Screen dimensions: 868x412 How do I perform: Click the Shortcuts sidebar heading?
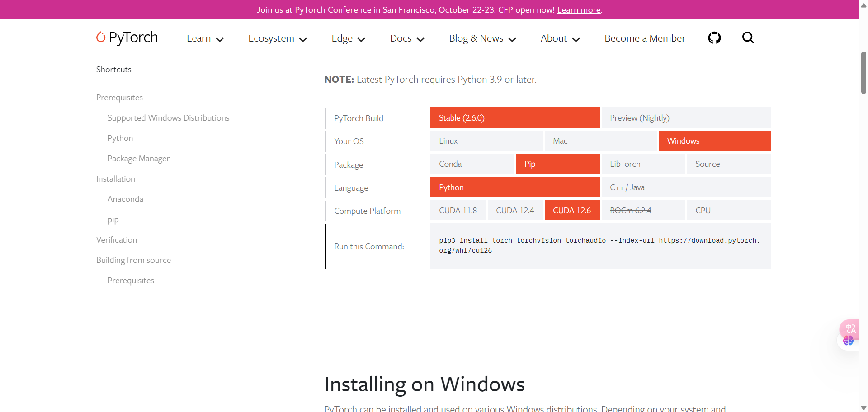coord(113,70)
